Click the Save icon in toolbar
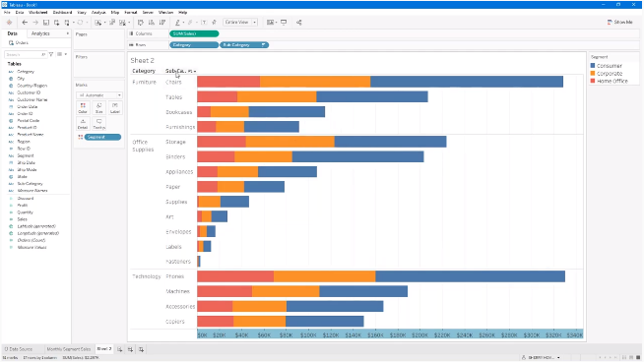The image size is (644, 362). coord(46,23)
